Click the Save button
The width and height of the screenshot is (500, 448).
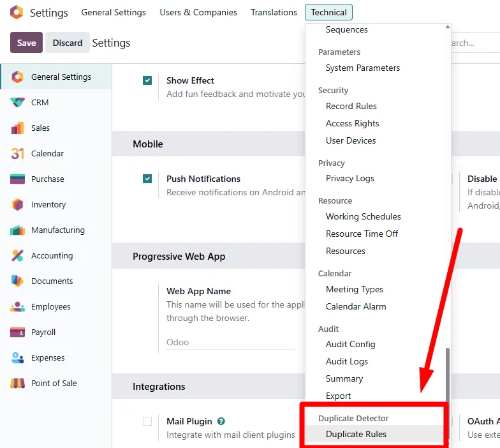27,42
